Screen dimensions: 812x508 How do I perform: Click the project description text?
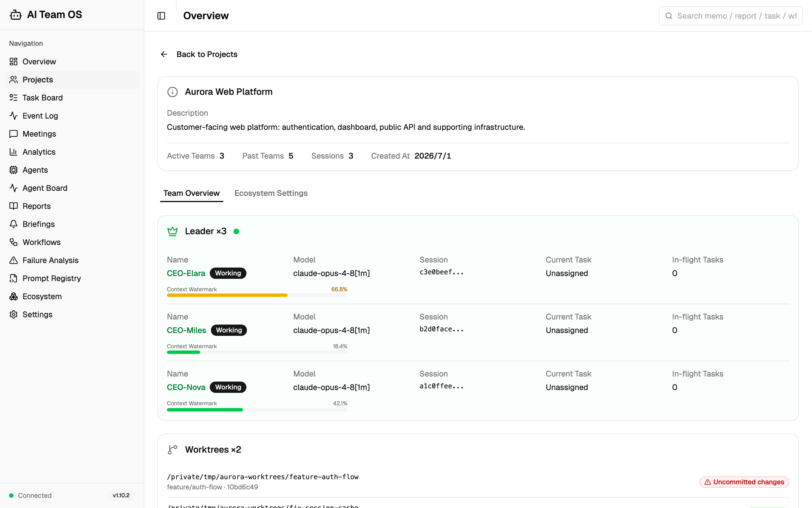pyautogui.click(x=346, y=127)
